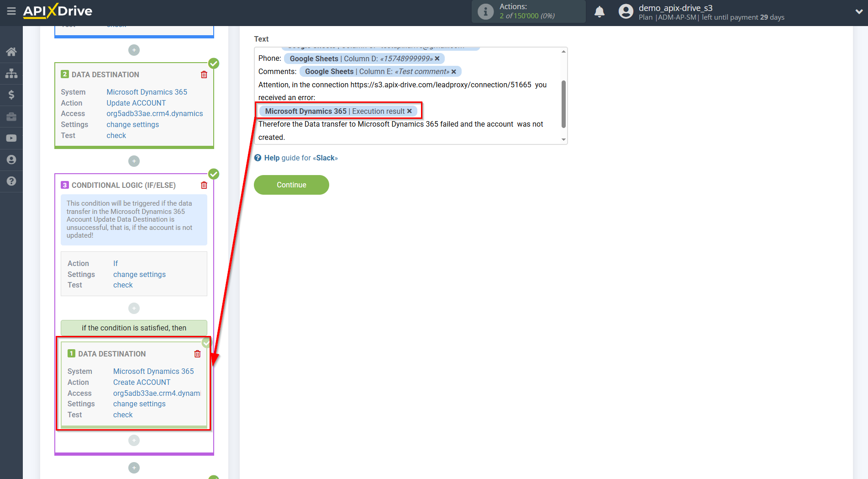This screenshot has height=479, width=868.
Task: Open Help guide for Slack
Action: [301, 158]
